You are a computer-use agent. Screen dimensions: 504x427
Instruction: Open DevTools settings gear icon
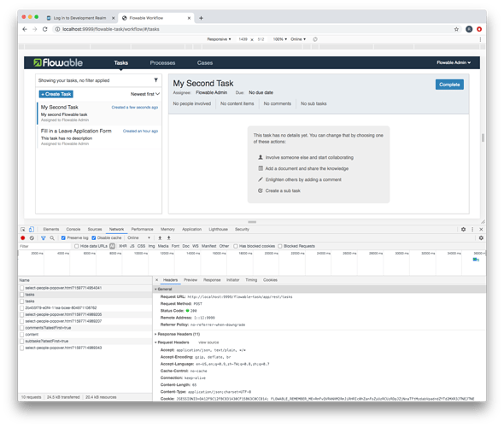(463, 229)
